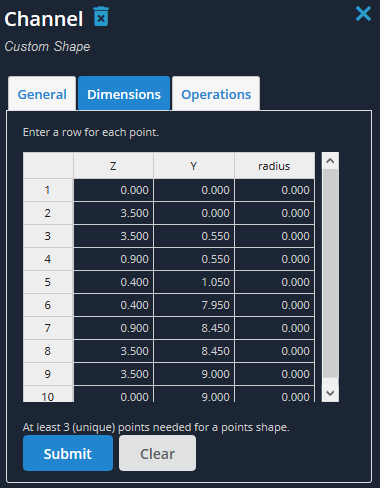Click the Y column header
Image resolution: width=380 pixels, height=488 pixels.
194,166
